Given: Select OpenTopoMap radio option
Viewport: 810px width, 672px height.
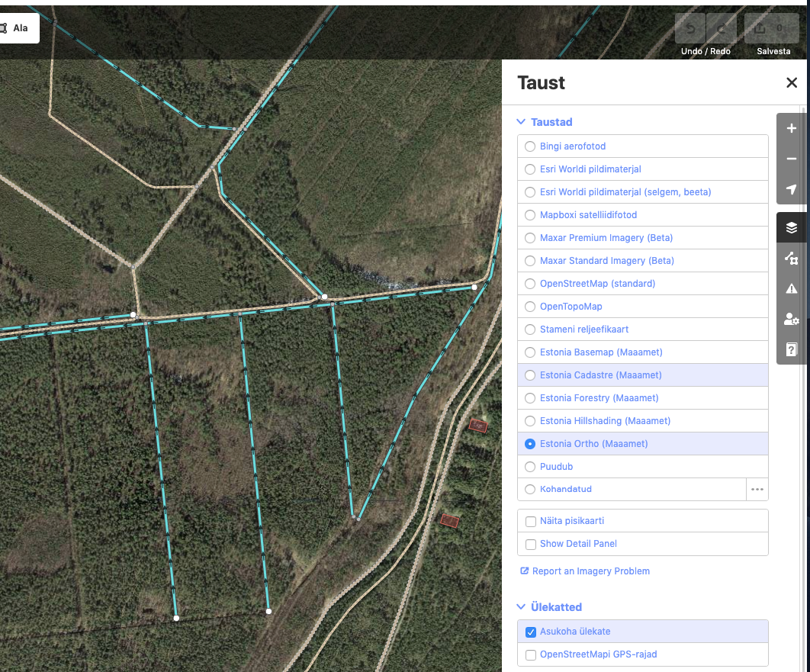Looking at the screenshot, I should (x=530, y=307).
